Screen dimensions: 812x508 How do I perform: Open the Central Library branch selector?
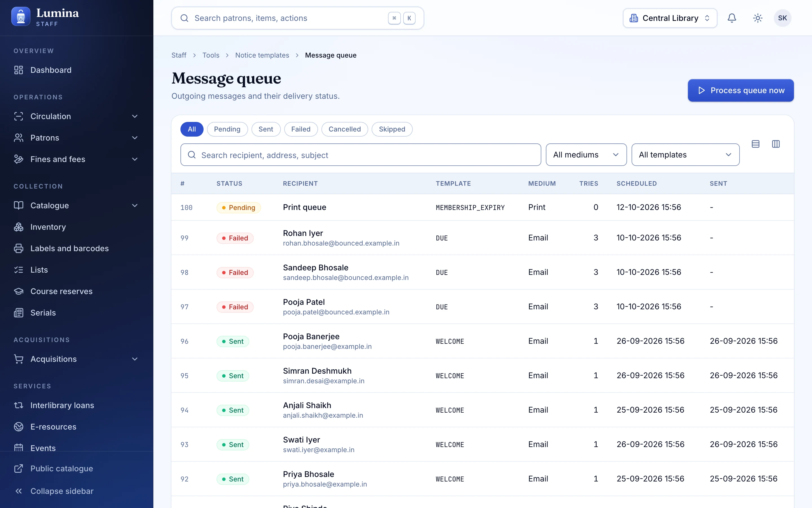pos(670,18)
